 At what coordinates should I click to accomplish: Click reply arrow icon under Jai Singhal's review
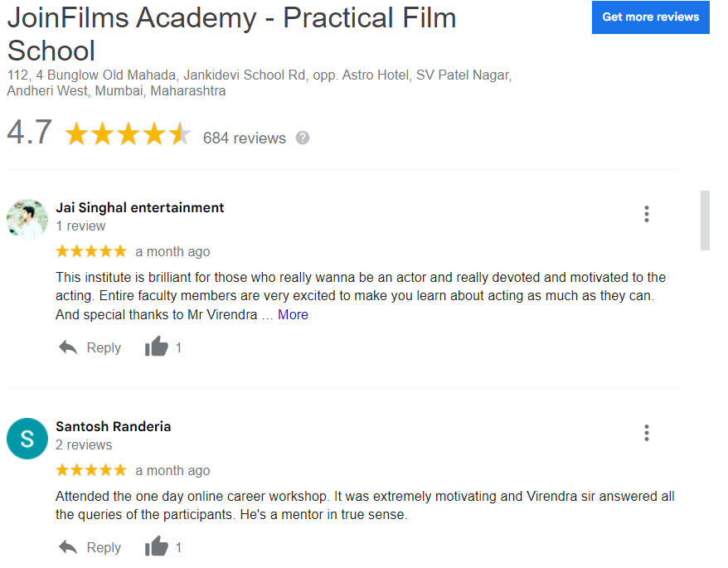coord(68,347)
